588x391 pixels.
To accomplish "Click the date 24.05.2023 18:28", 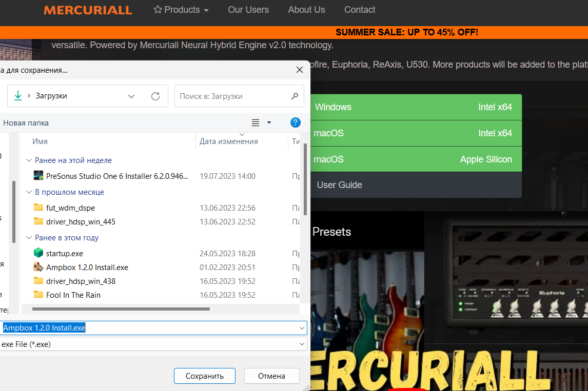I will pyautogui.click(x=228, y=254).
